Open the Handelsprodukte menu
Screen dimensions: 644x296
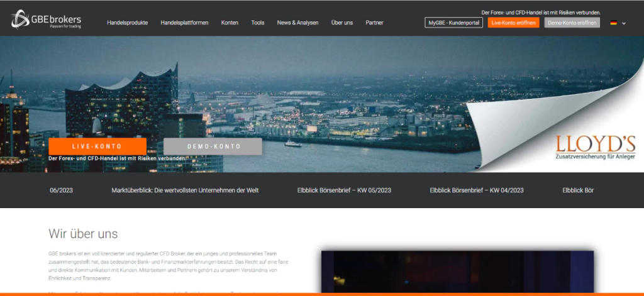(x=127, y=23)
